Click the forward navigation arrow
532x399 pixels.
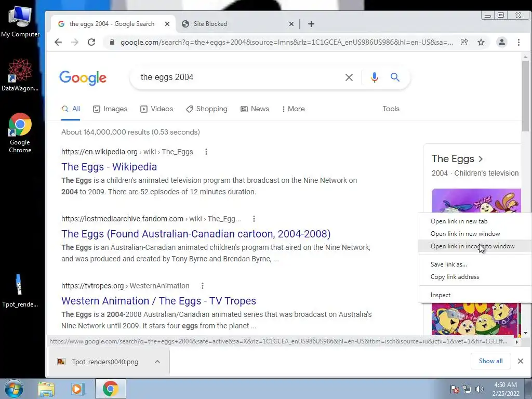click(75, 42)
